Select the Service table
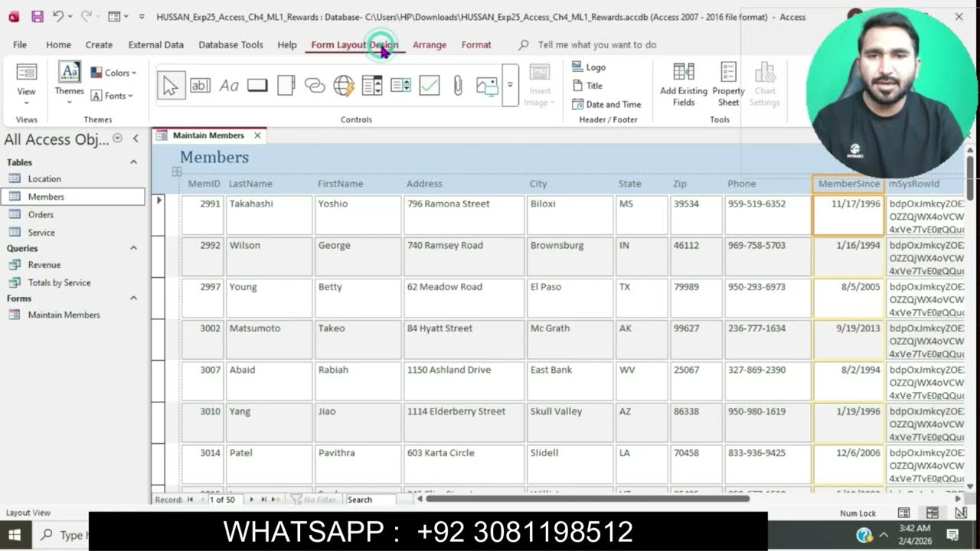The height and width of the screenshot is (551, 980). coord(41,233)
